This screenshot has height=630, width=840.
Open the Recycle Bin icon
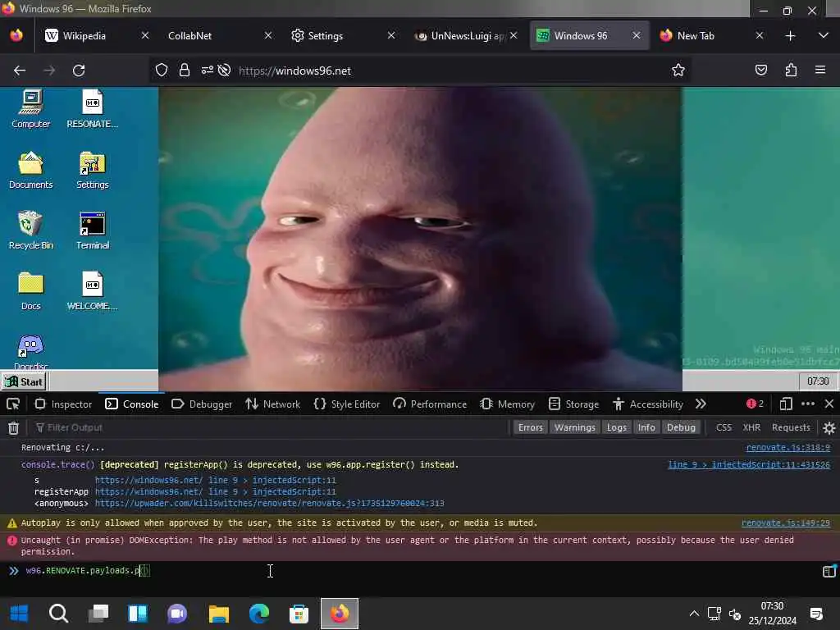coord(30,231)
